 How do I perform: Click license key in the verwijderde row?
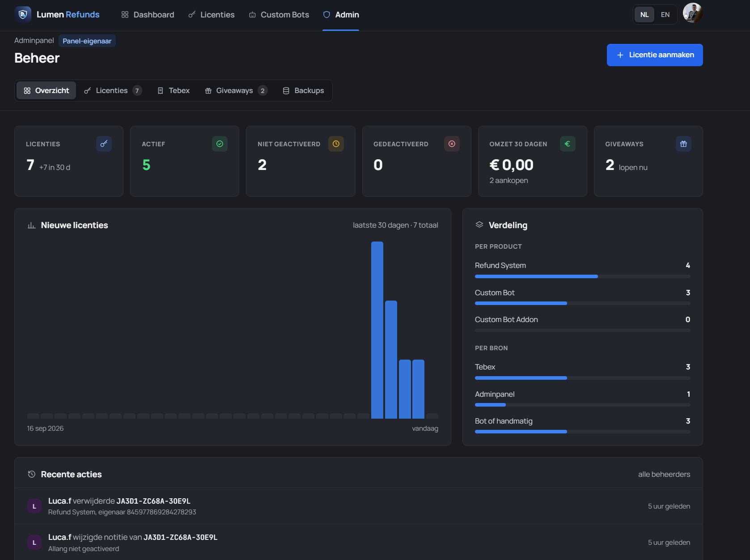coord(153,501)
